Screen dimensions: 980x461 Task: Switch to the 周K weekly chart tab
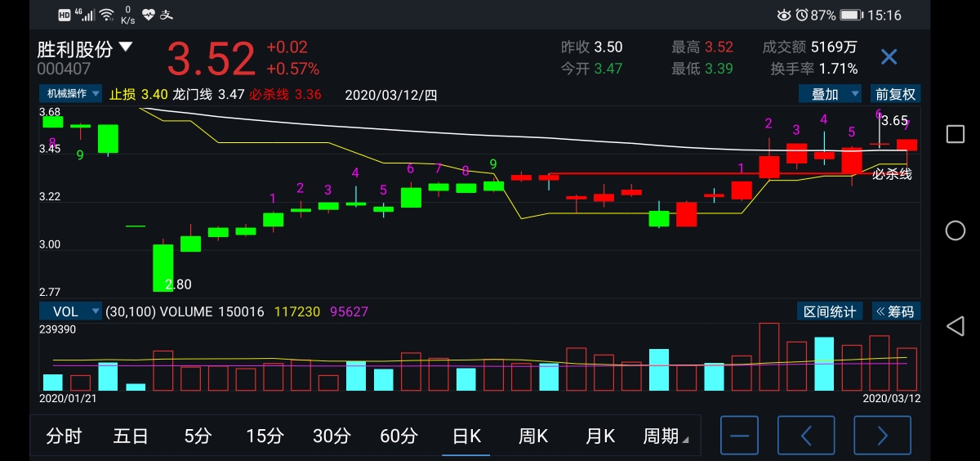[533, 436]
